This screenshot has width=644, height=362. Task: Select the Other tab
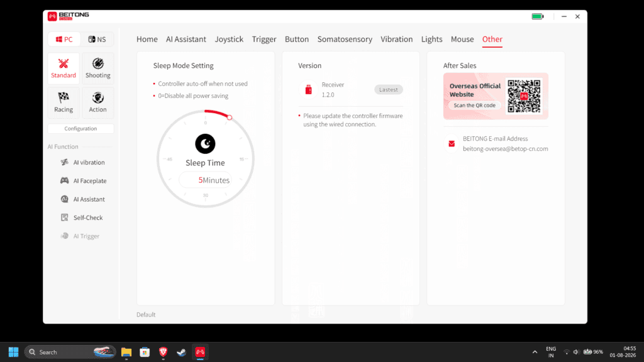point(492,40)
